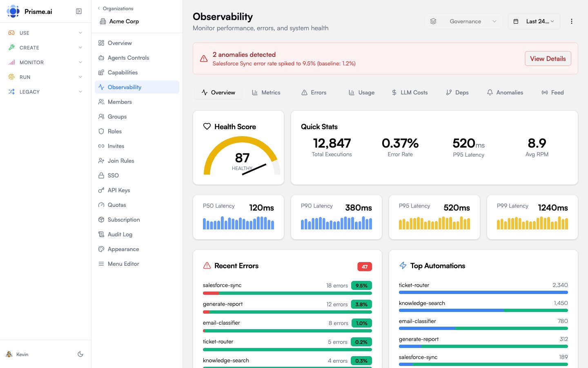Click the red 47 errors badge

(365, 267)
